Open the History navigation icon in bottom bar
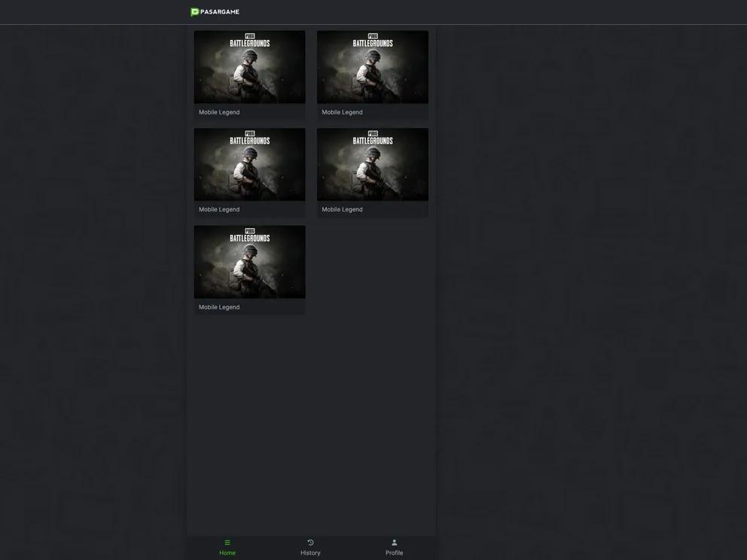This screenshot has width=747, height=560. [x=309, y=540]
